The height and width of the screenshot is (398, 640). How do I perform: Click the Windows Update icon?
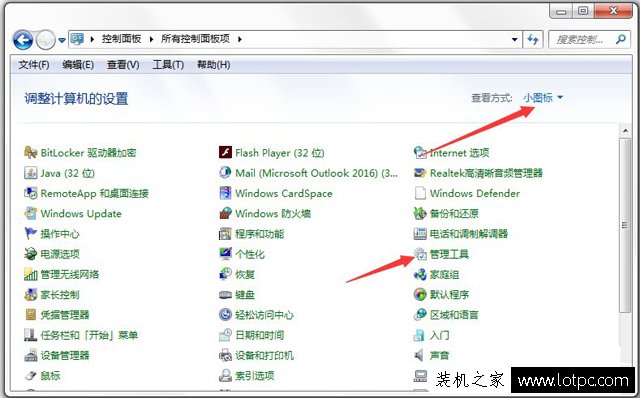[x=31, y=213]
